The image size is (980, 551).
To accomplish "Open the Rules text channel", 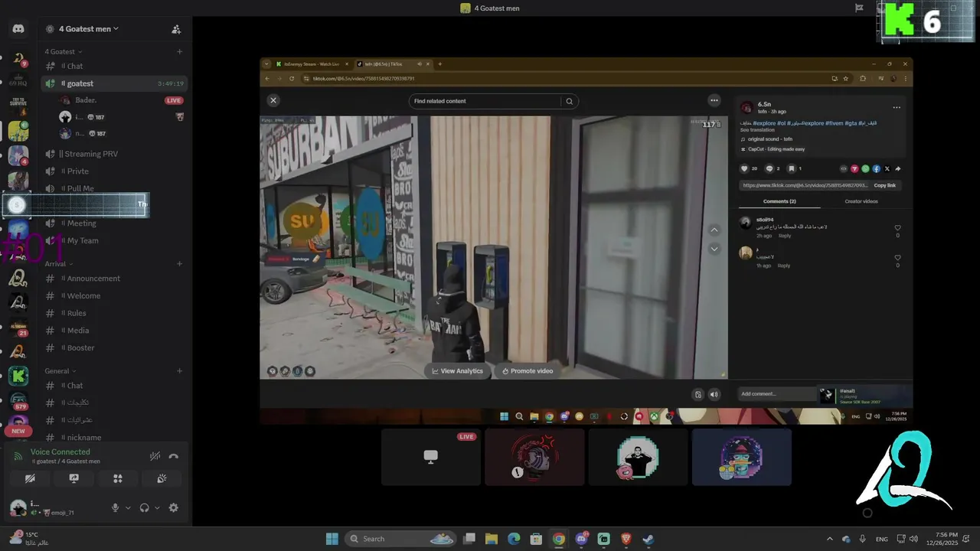I will point(113,313).
